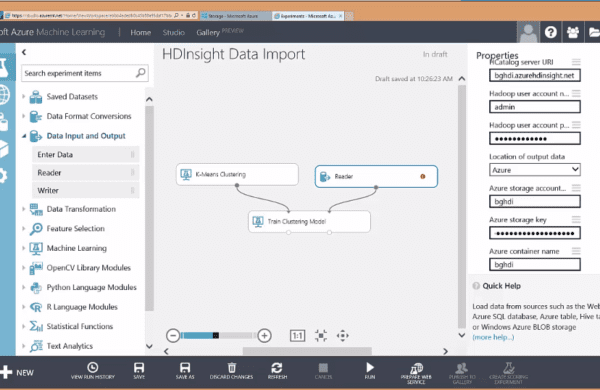600x390 pixels.
Task: Click canvas horizontal scrollbar right arrow
Action: click(445, 351)
